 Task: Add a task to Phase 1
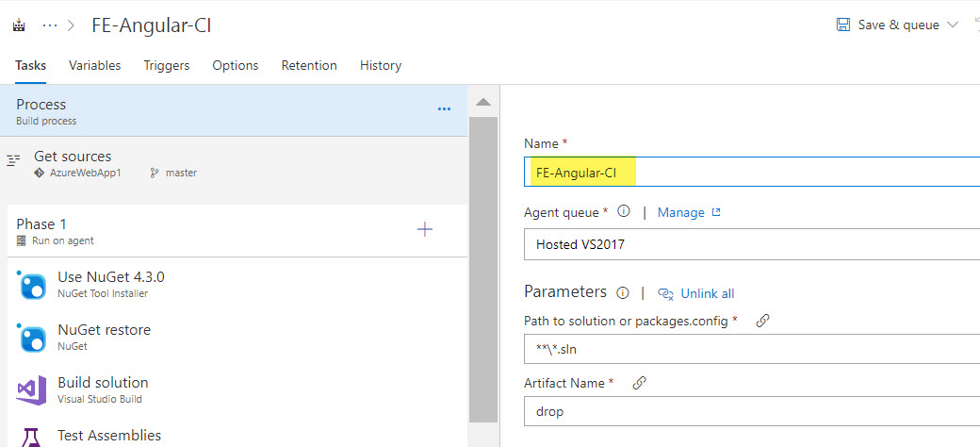425,229
